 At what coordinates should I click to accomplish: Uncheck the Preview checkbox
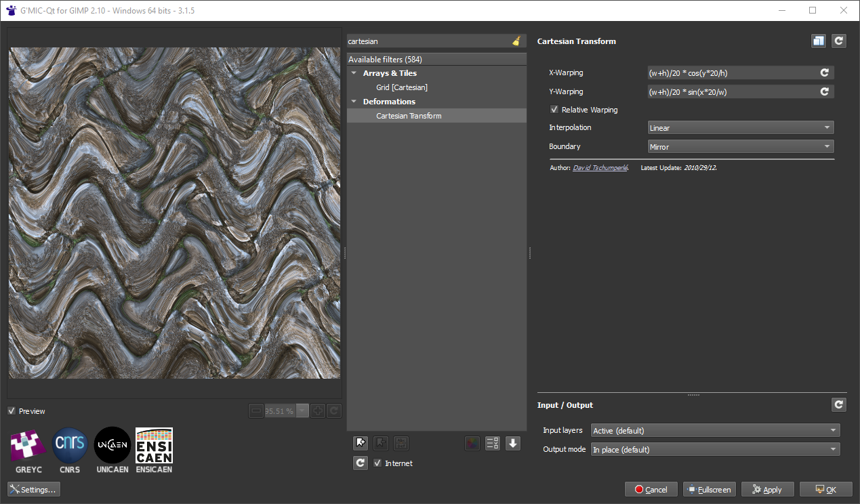click(x=12, y=411)
